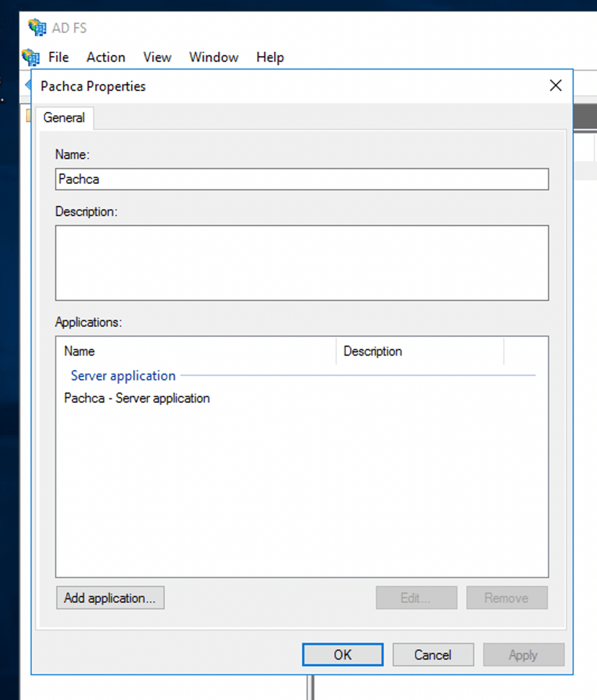Viewport: 597px width, 700px height.
Task: Open the File menu
Action: pyautogui.click(x=59, y=57)
